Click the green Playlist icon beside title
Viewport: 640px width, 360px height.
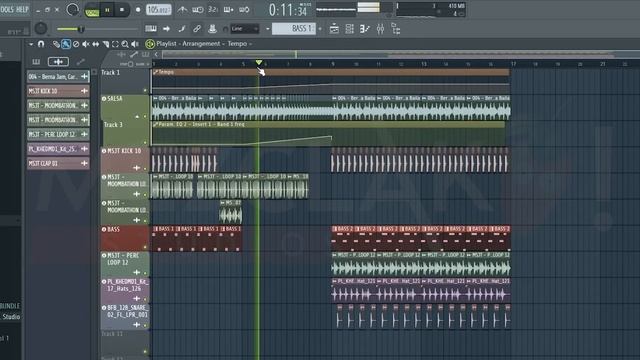click(x=150, y=44)
